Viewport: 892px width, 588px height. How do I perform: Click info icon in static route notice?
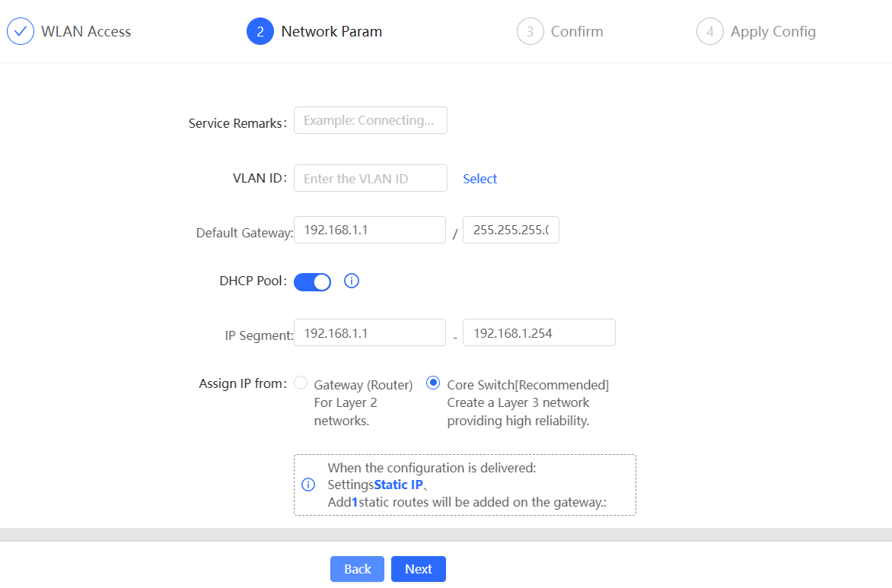(308, 485)
